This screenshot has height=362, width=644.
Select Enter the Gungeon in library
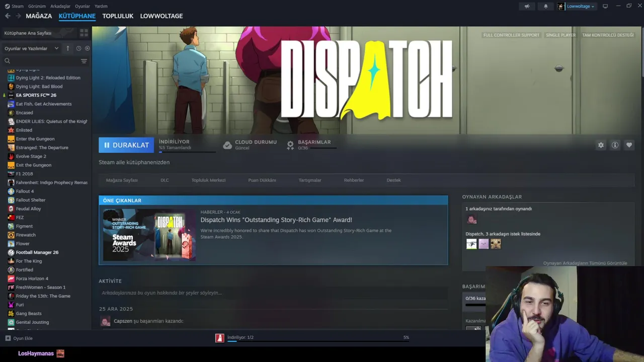coord(35,139)
